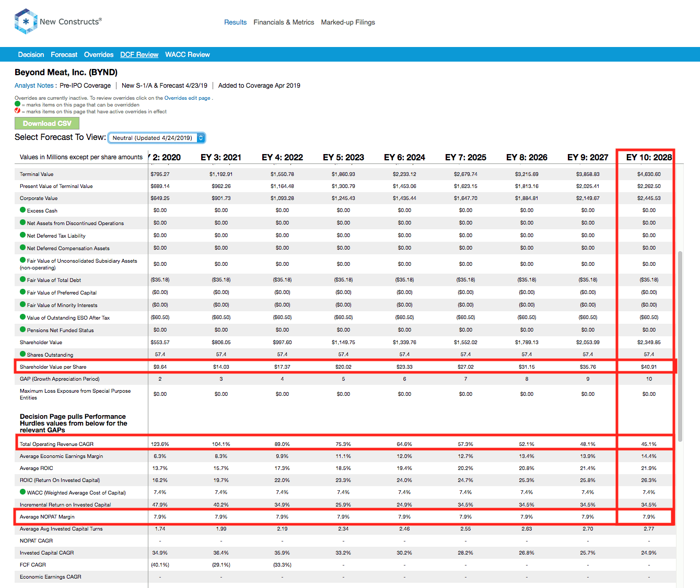Go to the Decision menu item

31,54
